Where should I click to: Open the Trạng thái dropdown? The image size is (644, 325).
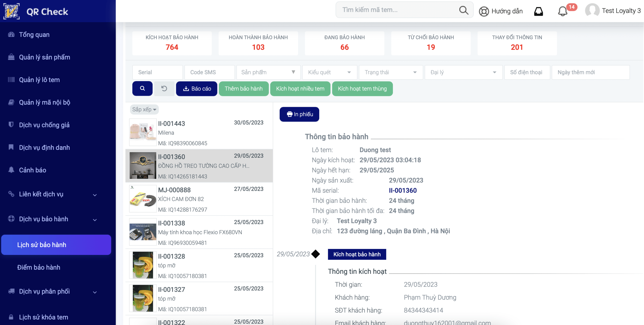point(391,72)
